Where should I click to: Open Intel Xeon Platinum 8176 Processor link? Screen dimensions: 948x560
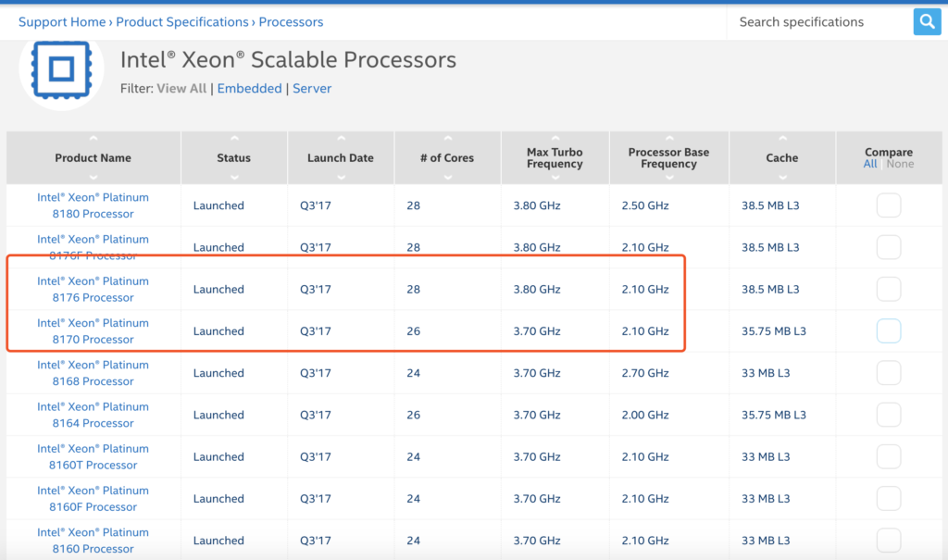[94, 289]
